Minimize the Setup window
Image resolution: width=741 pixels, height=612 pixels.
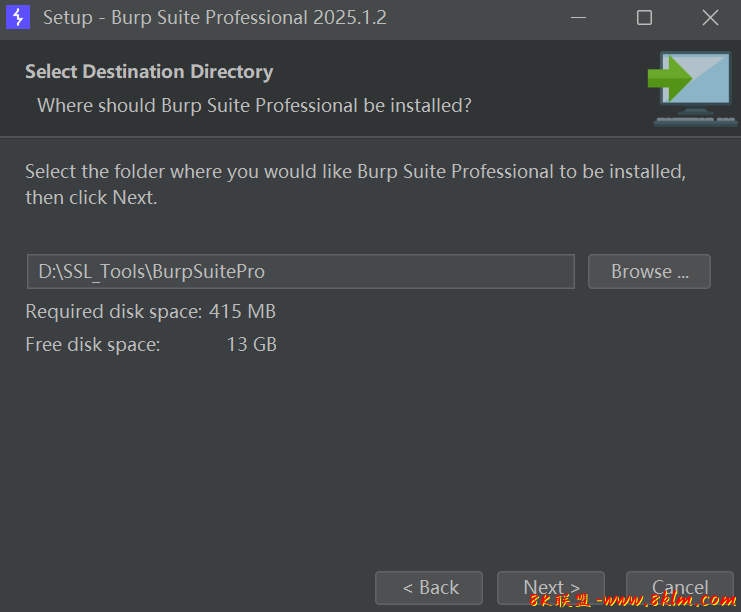pos(579,18)
